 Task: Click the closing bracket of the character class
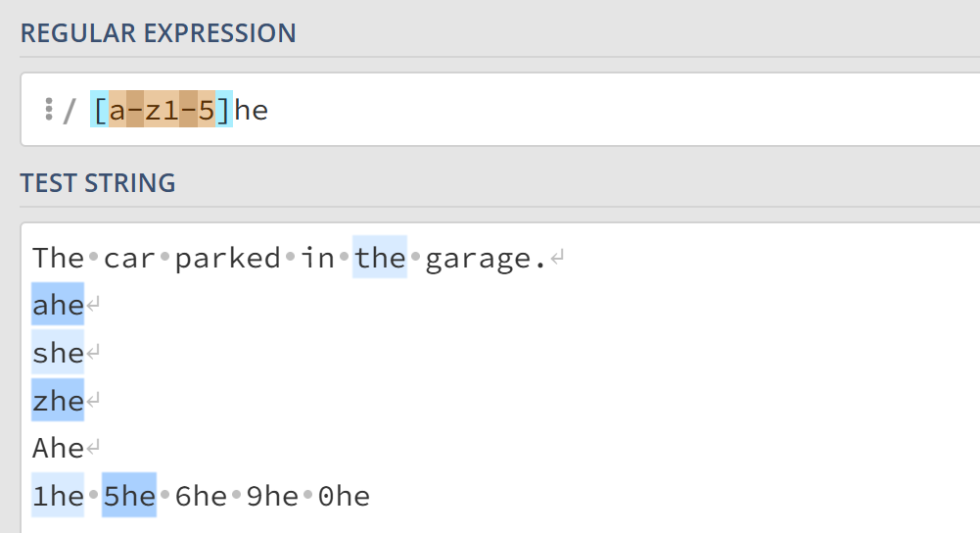(x=224, y=111)
